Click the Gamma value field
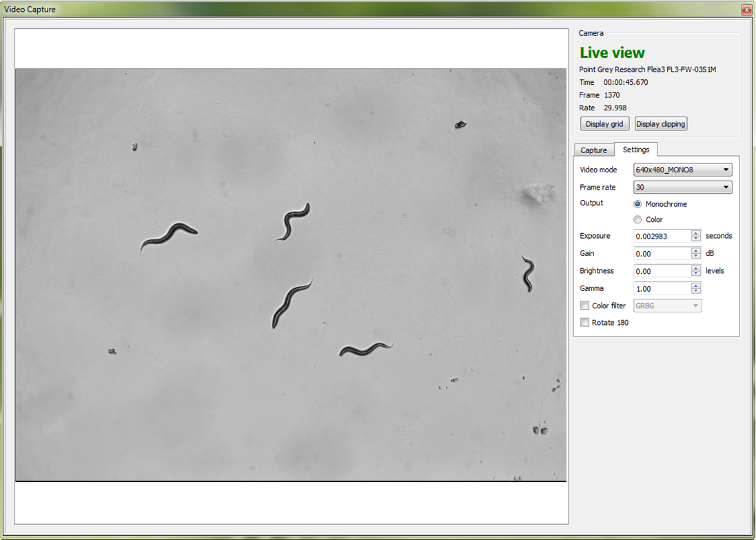Screen dimensions: 756x540 point(662,288)
